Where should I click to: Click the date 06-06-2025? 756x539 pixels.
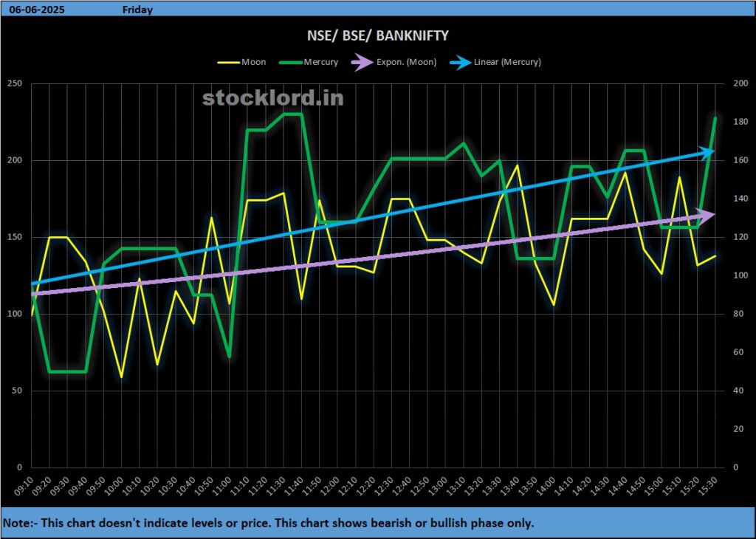click(x=37, y=10)
